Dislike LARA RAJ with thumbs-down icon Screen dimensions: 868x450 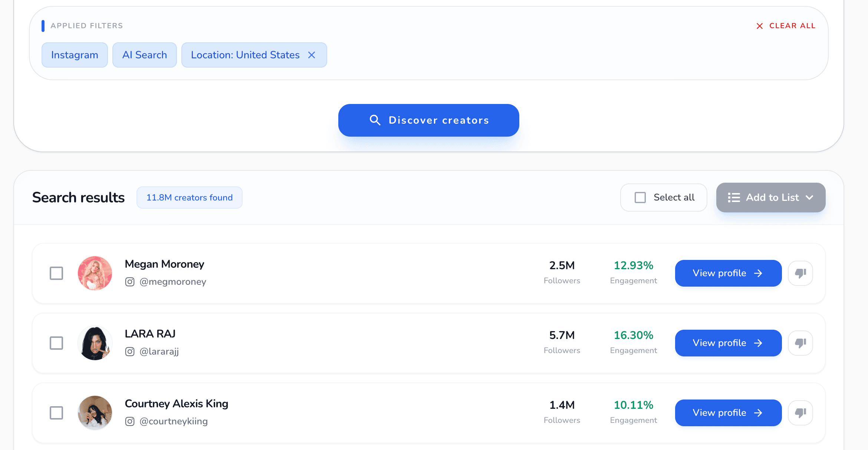[x=800, y=343]
